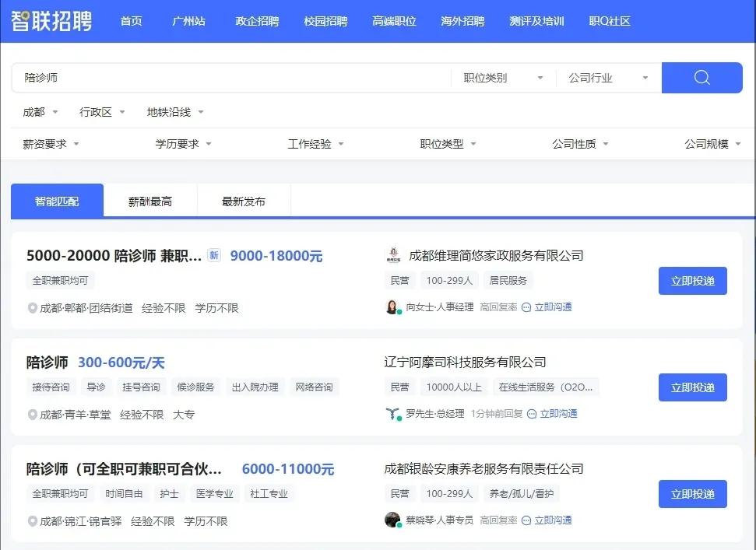
Task: Click the search keyword field containing 陪诊师
Action: coord(231,78)
